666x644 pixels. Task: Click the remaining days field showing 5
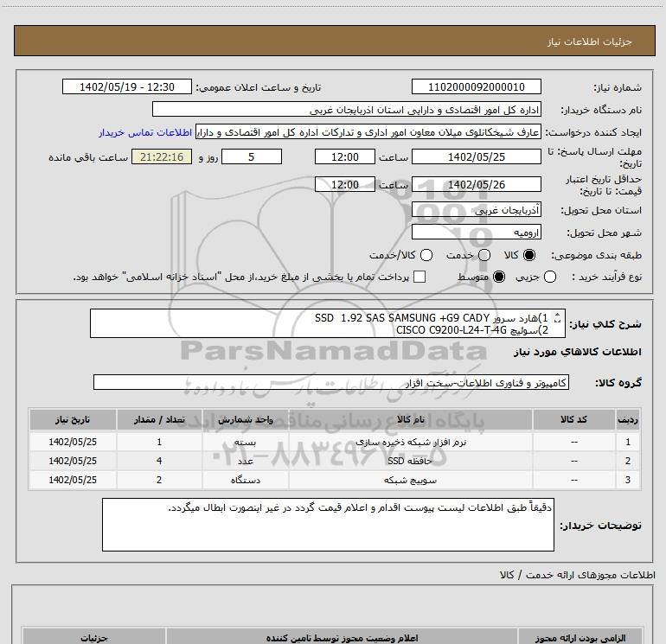coord(252,157)
